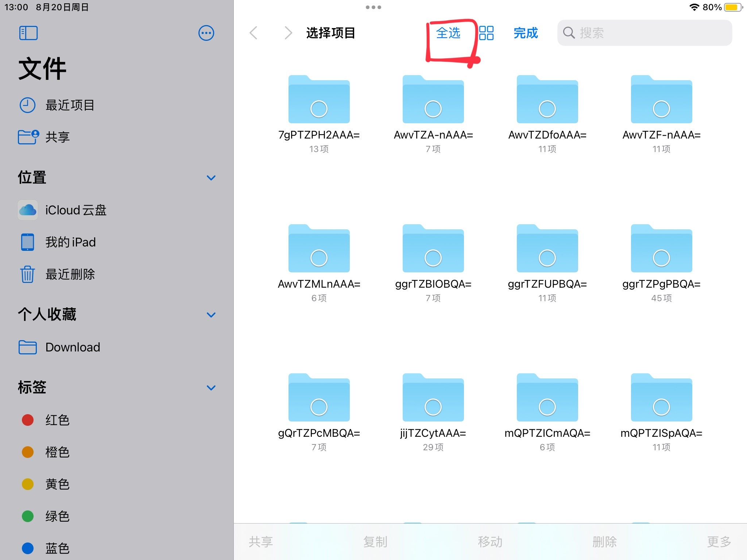This screenshot has height=560, width=747.
Task: Tap the Wi-Fi status icon
Action: click(x=694, y=7)
